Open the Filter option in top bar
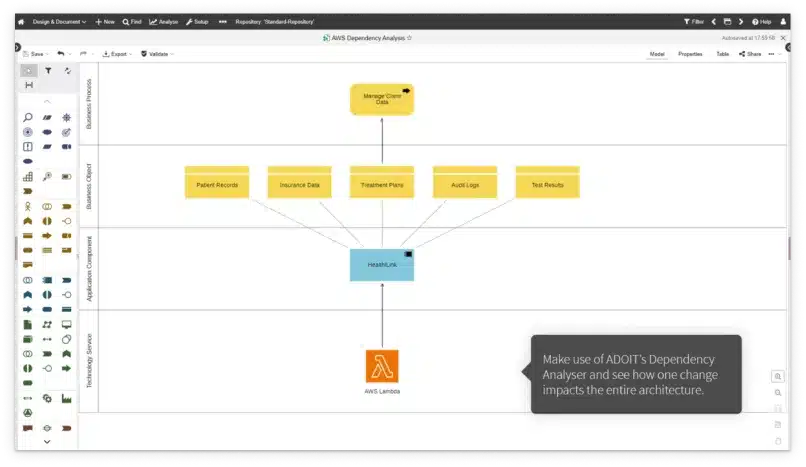The width and height of the screenshot is (806, 467). point(694,22)
